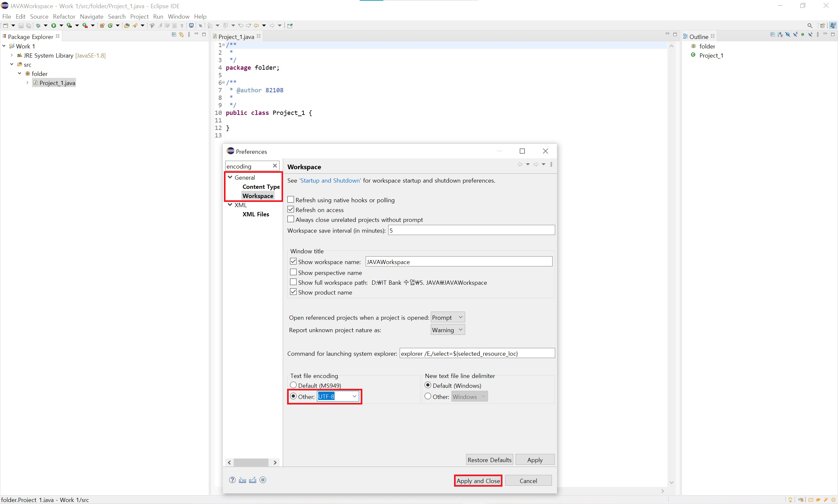Click the New Java Package toolbar icon

click(x=102, y=26)
